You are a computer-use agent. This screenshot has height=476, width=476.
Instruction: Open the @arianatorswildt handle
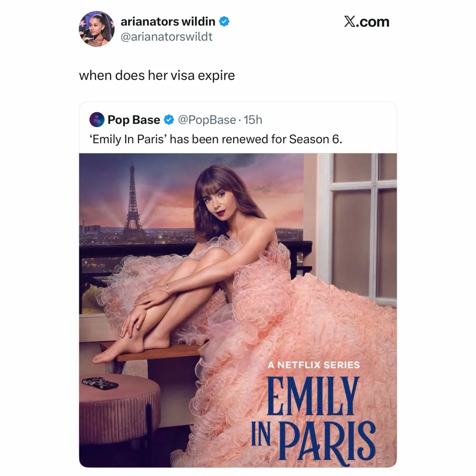tap(167, 37)
